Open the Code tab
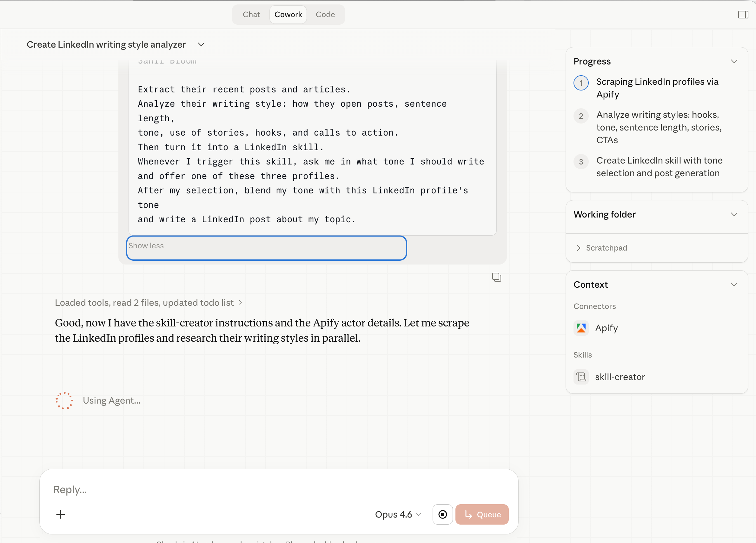 pyautogui.click(x=325, y=15)
